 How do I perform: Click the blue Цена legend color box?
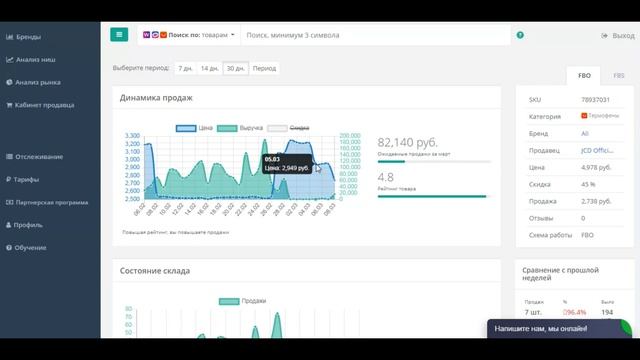tap(186, 128)
